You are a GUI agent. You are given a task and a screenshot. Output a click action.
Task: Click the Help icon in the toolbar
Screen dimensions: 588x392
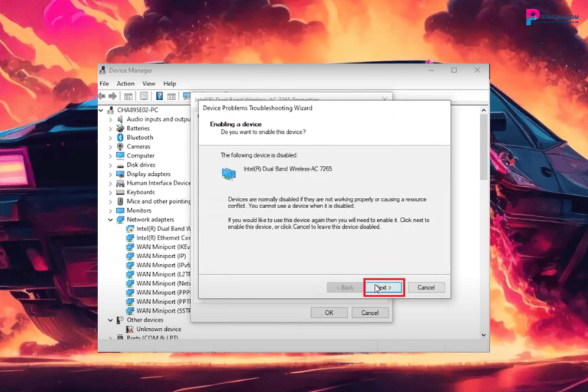click(159, 96)
